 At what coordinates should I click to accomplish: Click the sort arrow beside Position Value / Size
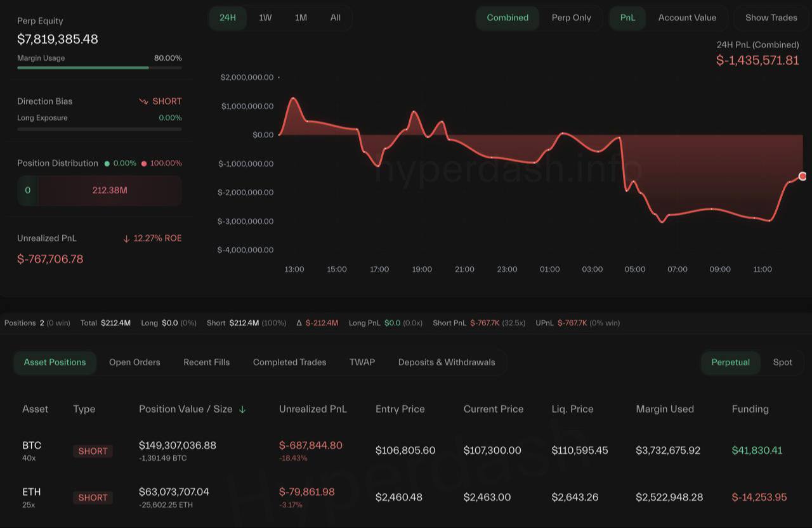click(x=242, y=409)
